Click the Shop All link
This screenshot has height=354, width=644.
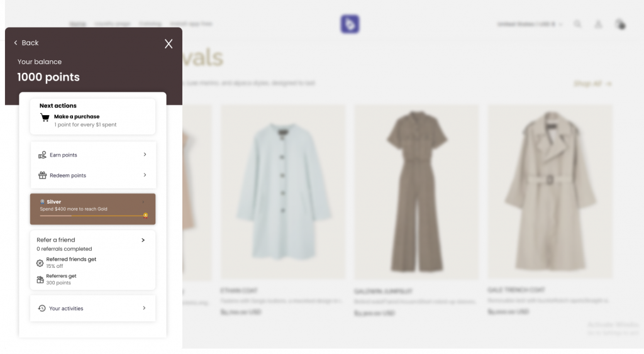tap(592, 84)
